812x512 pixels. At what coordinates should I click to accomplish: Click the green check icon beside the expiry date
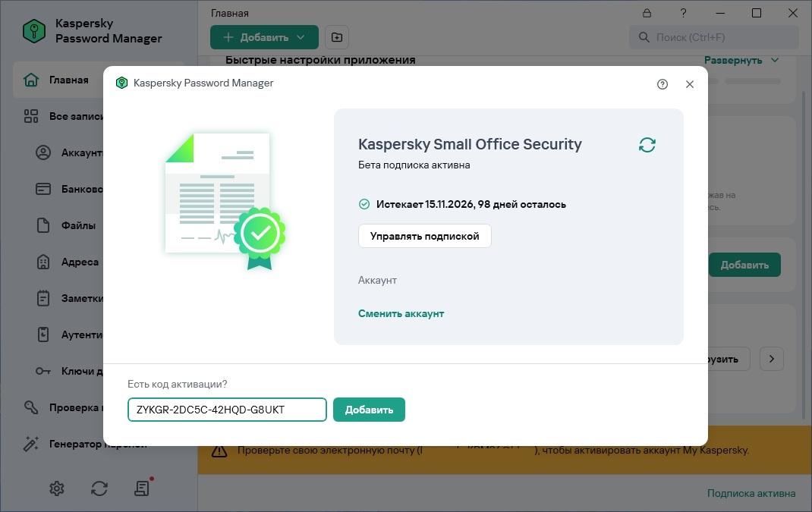[364, 204]
